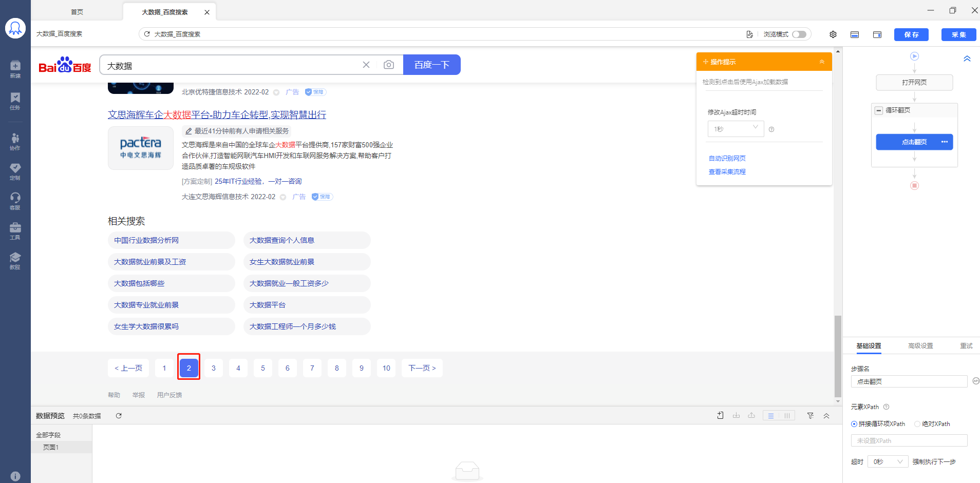Click 自动识别网页 link
This screenshot has width=980, height=483.
[x=727, y=158]
